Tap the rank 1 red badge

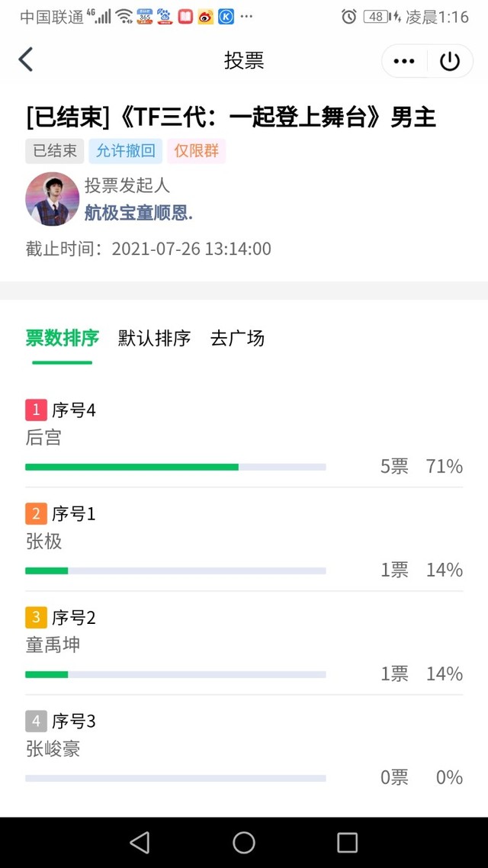[36, 410]
